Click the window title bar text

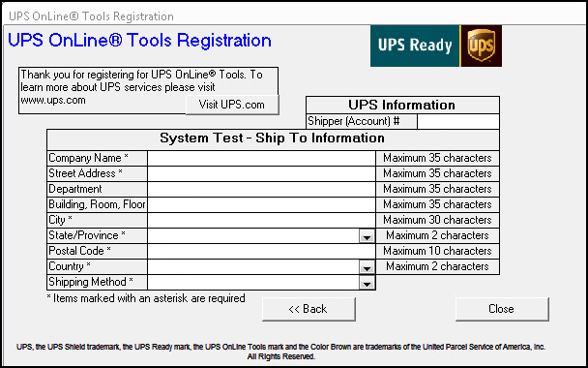(x=91, y=16)
